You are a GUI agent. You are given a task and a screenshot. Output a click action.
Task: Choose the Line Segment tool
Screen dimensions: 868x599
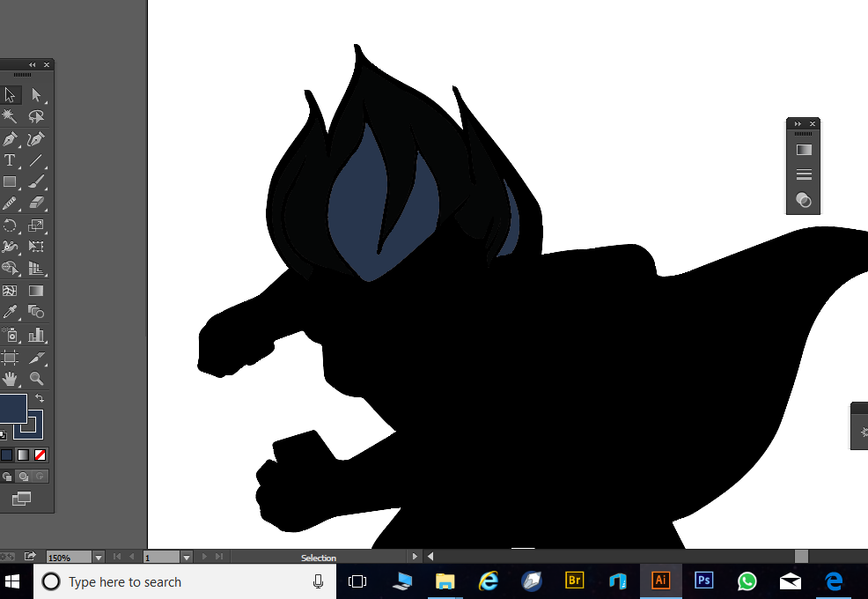(x=36, y=160)
